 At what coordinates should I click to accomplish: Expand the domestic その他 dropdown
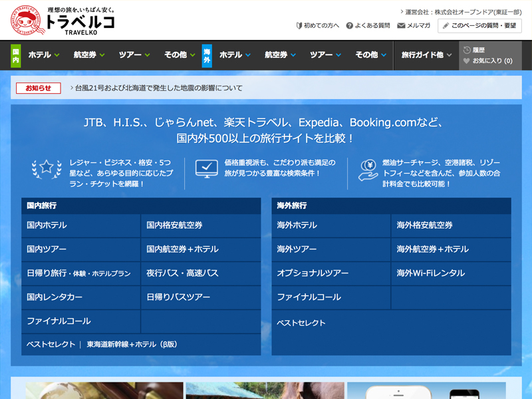(x=180, y=55)
